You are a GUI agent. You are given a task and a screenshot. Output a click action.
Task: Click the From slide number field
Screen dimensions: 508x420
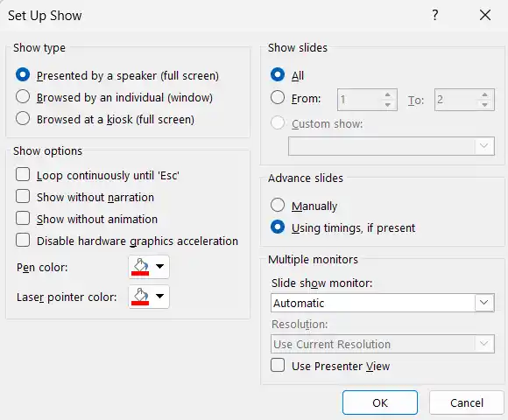(x=359, y=100)
